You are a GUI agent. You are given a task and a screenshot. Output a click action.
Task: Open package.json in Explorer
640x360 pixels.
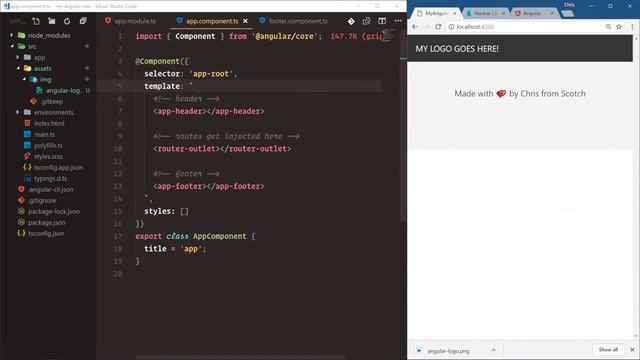[x=47, y=223]
